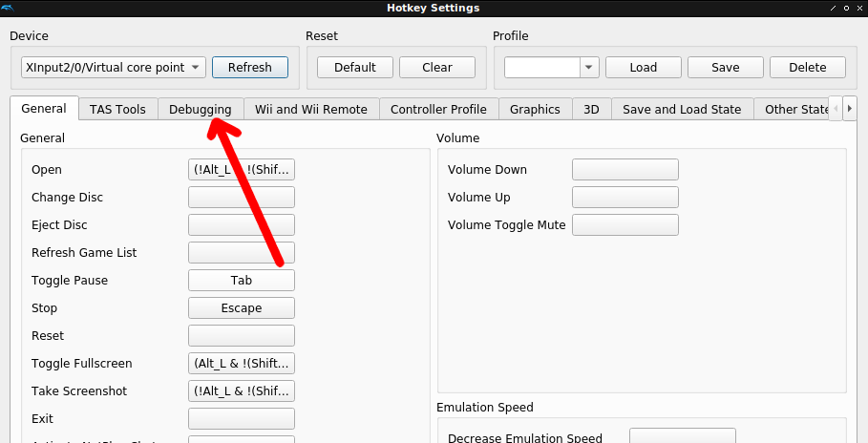This screenshot has width=868, height=443.
Task: Load the selected profile
Action: (644, 68)
